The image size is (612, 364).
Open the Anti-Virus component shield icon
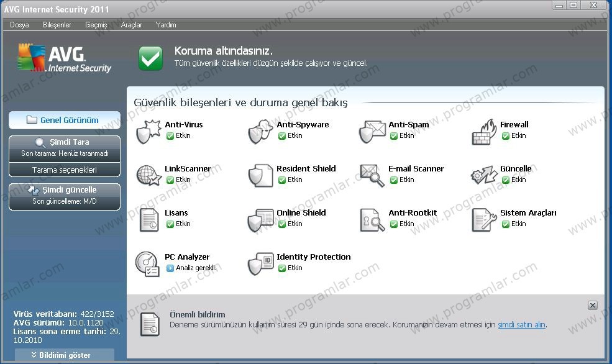pyautogui.click(x=148, y=132)
